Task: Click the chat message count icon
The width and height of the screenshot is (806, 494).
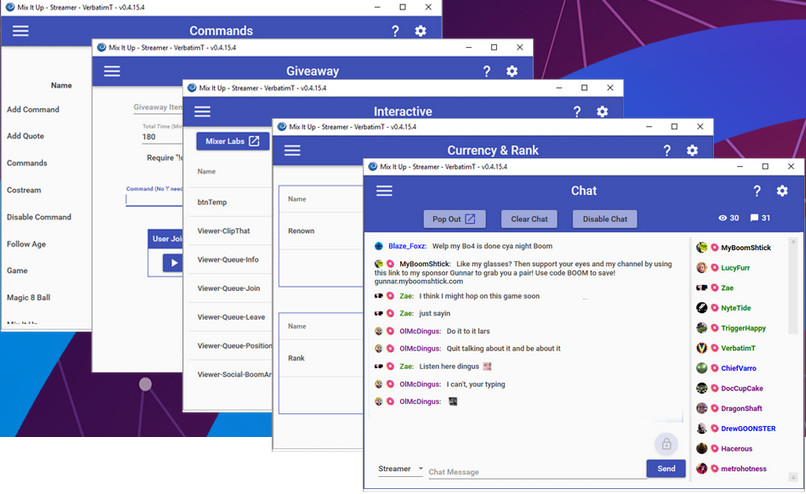Action: click(754, 218)
